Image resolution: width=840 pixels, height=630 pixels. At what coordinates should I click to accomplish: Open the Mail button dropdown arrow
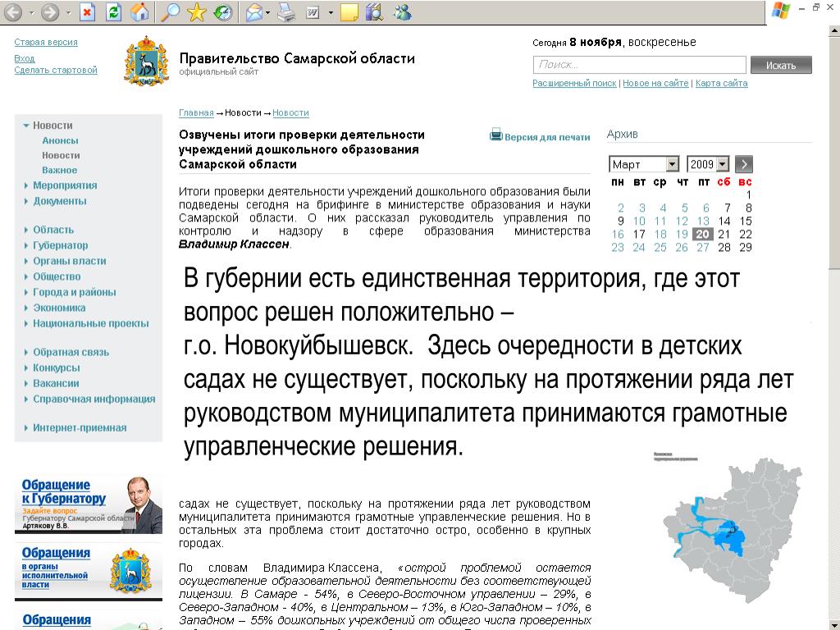point(268,12)
